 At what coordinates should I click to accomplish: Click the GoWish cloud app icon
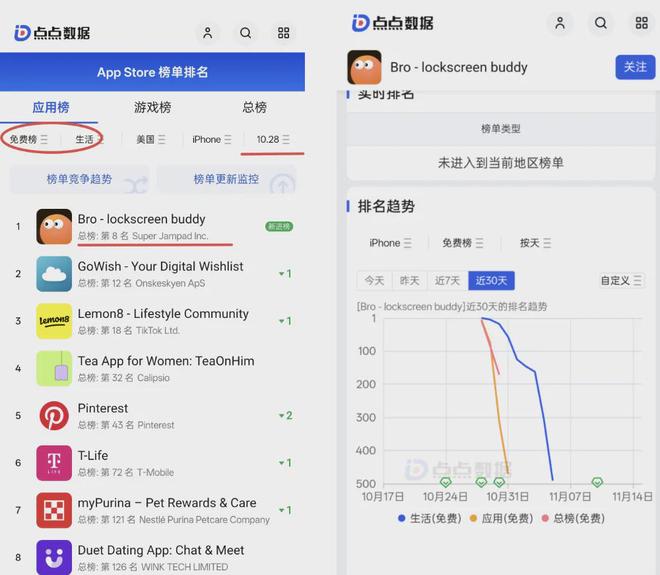click(x=54, y=274)
